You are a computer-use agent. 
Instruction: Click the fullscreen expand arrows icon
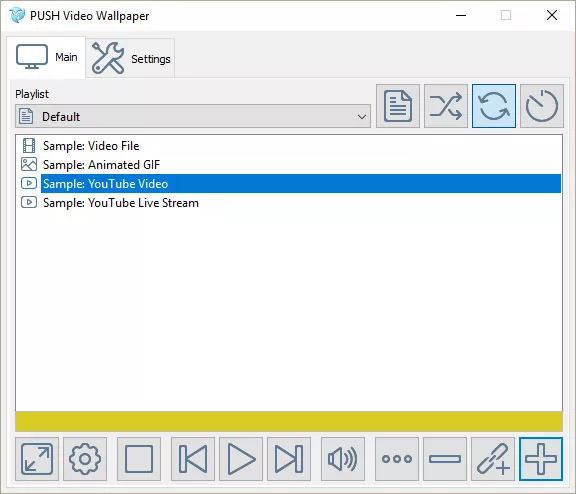coord(37,459)
